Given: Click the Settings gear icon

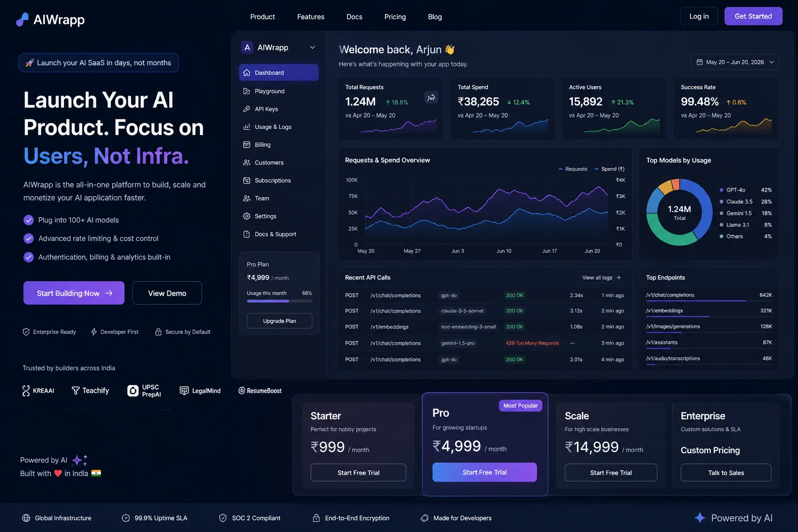Looking at the screenshot, I should pyautogui.click(x=247, y=216).
